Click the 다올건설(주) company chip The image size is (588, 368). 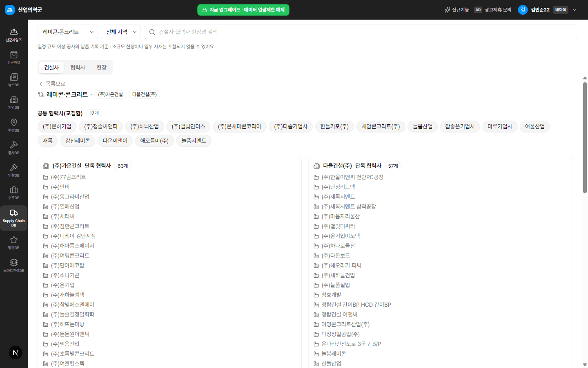[x=145, y=94]
